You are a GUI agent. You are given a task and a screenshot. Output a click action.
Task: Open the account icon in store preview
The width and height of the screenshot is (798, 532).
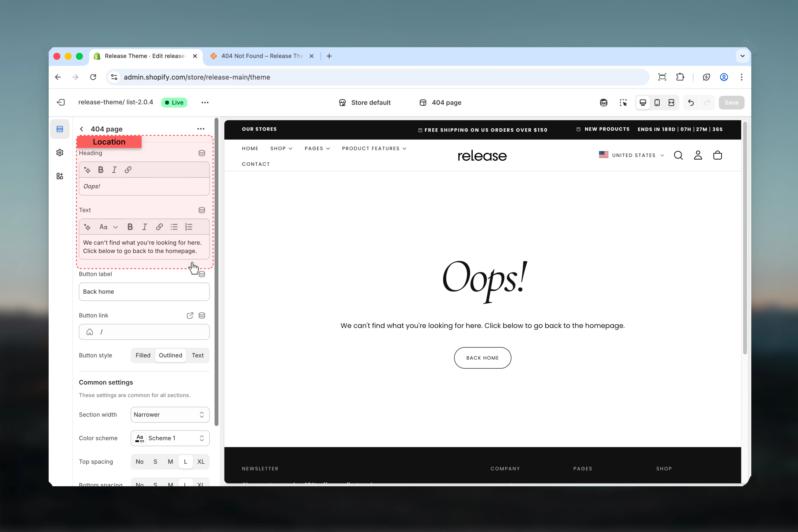click(698, 156)
